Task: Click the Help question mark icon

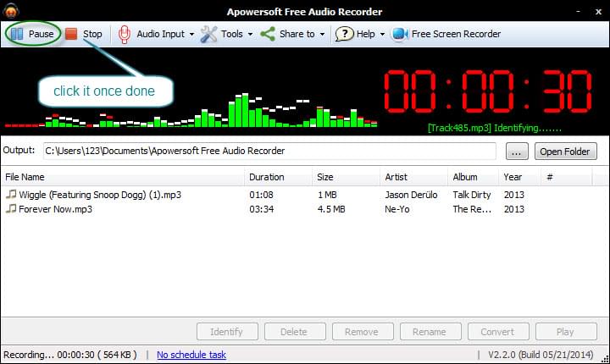Action: (344, 34)
